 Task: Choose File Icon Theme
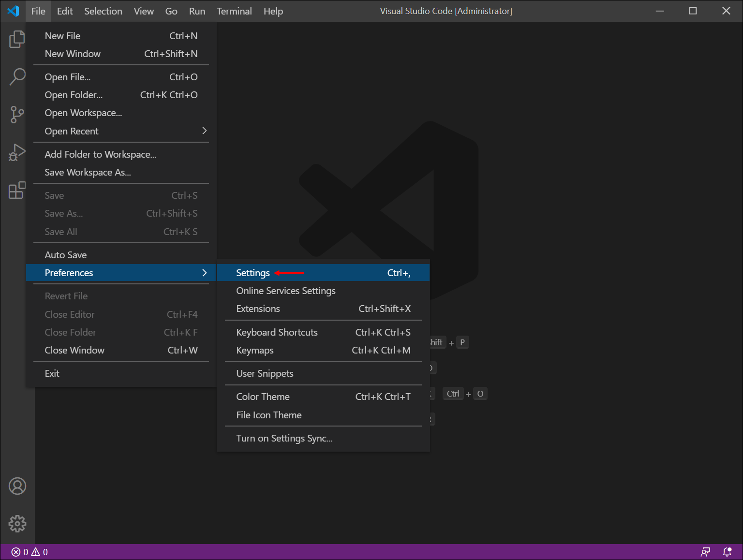coord(323,415)
